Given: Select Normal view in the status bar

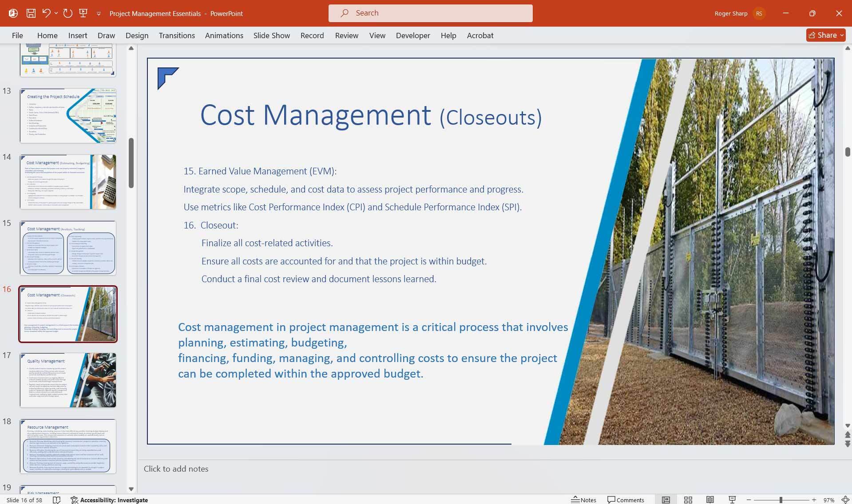Looking at the screenshot, I should point(666,500).
